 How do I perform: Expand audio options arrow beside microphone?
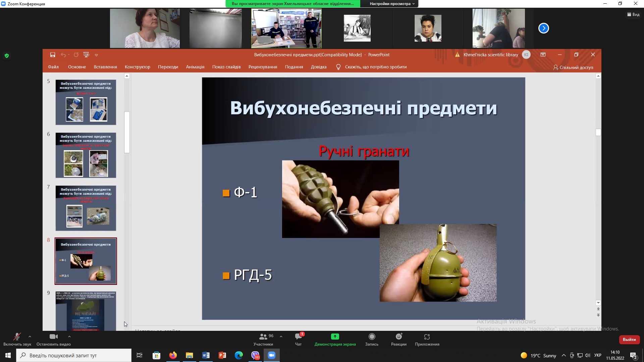[30, 336]
